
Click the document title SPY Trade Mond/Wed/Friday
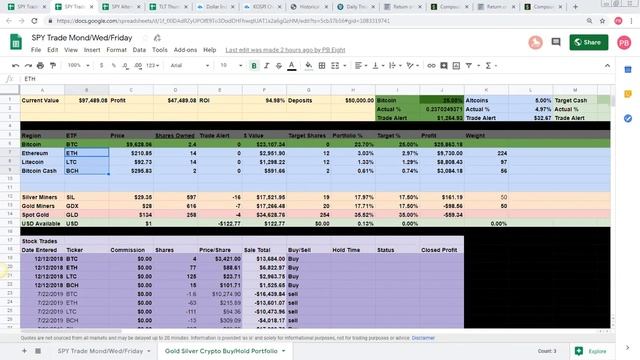click(x=82, y=38)
